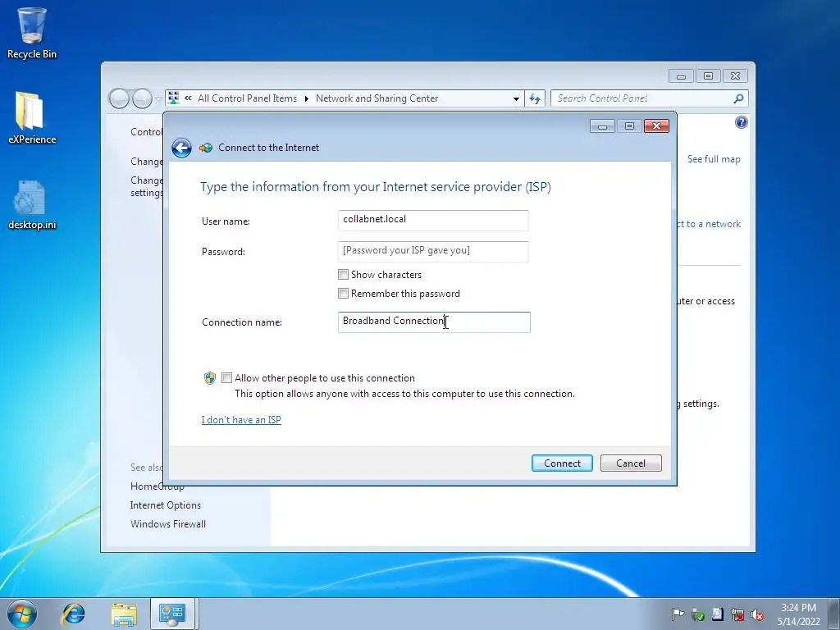Screen dimensions: 840x630
Task: Enable the Show characters checkbox
Action: tap(344, 275)
